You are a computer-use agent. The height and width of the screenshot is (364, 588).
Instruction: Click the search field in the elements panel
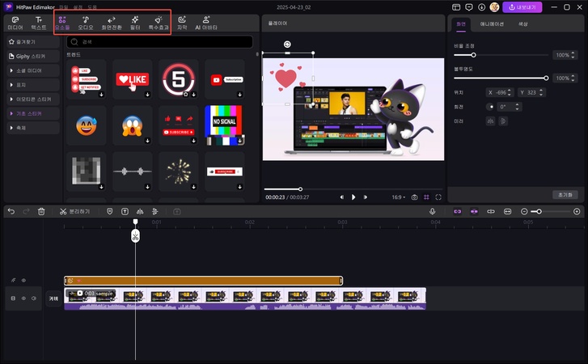160,41
